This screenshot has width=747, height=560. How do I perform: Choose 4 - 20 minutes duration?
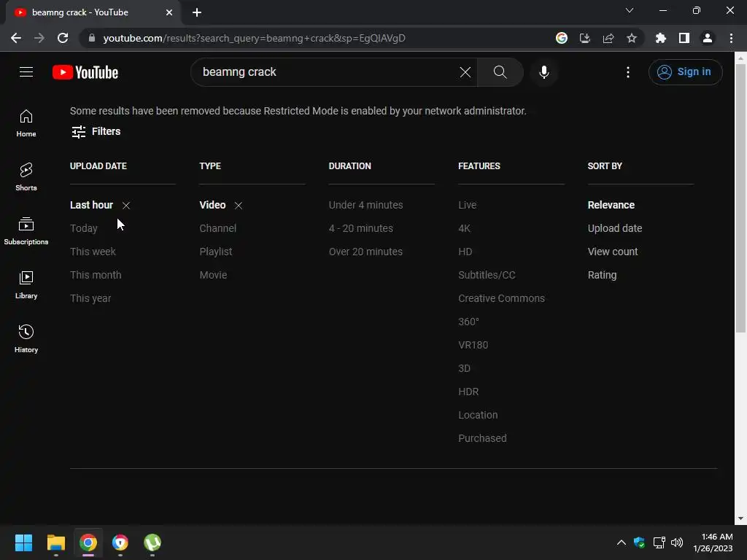pos(360,228)
